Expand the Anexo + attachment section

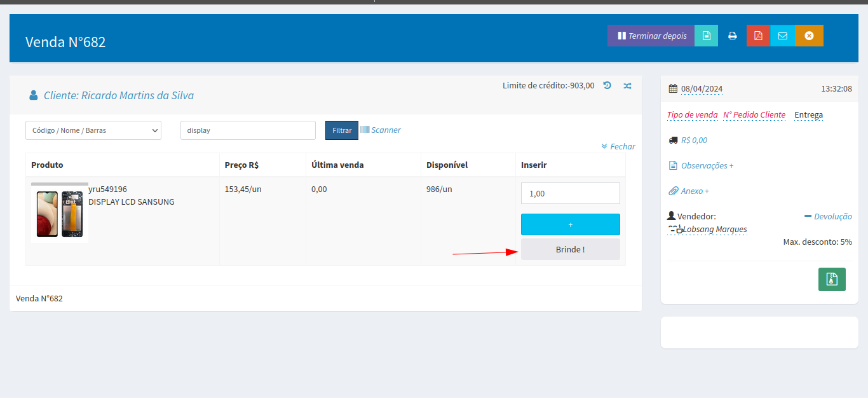pyautogui.click(x=689, y=191)
